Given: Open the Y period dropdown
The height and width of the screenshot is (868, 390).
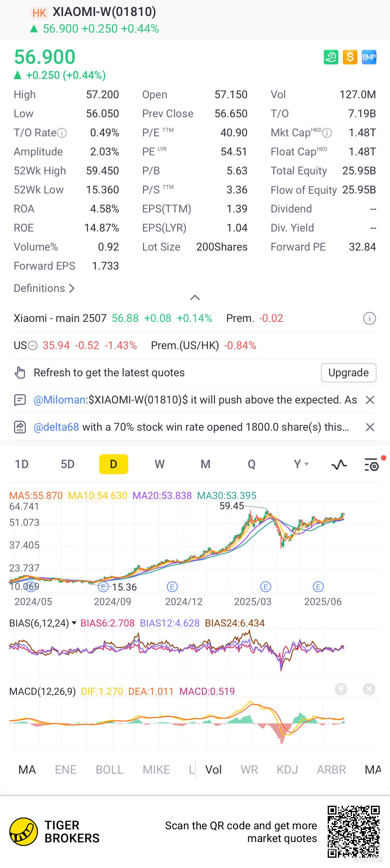Looking at the screenshot, I should pyautogui.click(x=301, y=464).
